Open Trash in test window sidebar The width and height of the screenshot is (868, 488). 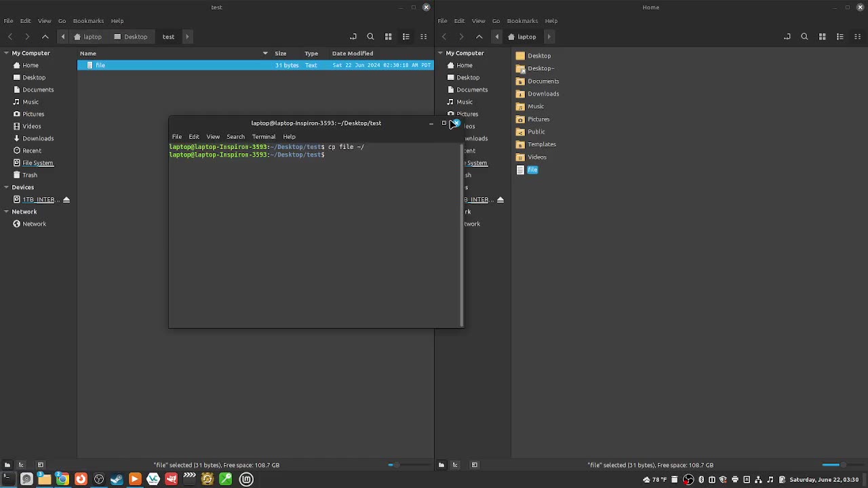point(30,175)
